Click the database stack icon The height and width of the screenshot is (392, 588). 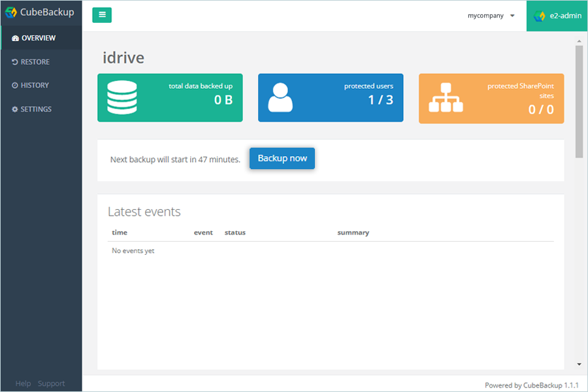pyautogui.click(x=122, y=97)
